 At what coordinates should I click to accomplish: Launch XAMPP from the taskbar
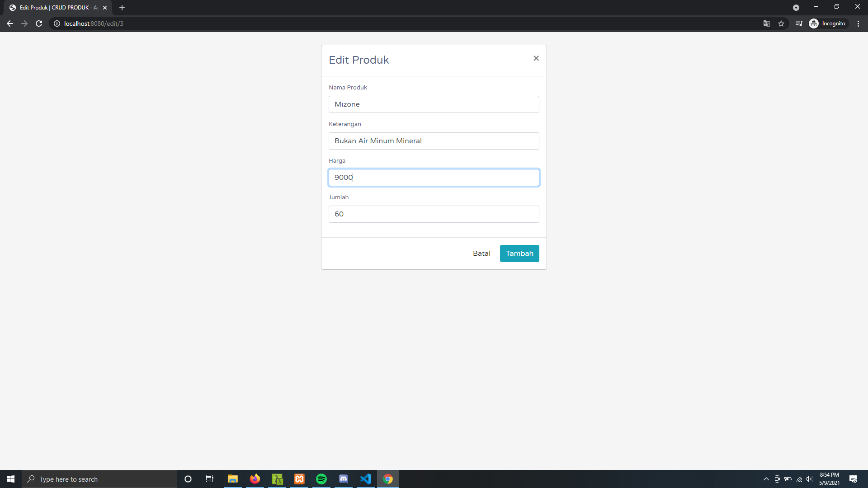(299, 479)
